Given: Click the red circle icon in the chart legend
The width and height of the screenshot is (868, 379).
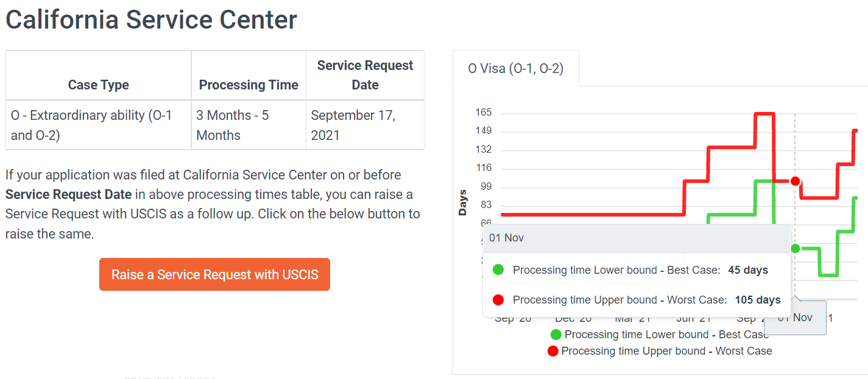Looking at the screenshot, I should click(x=552, y=351).
